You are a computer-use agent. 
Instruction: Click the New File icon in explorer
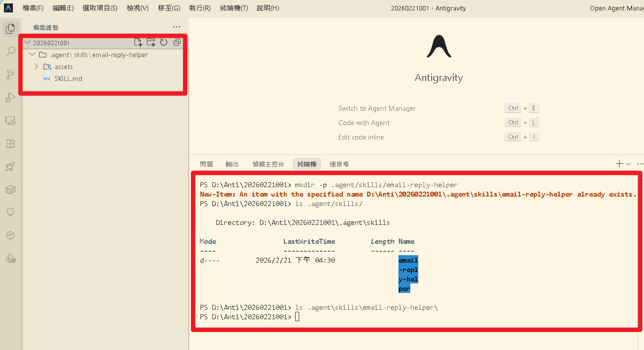tap(138, 43)
